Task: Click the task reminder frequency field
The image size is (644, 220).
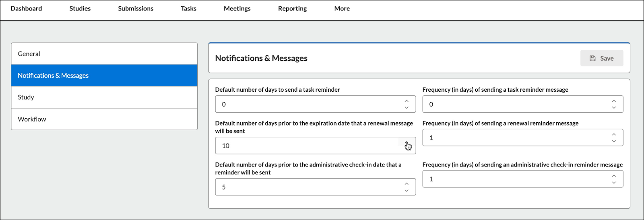Action: coord(523,104)
